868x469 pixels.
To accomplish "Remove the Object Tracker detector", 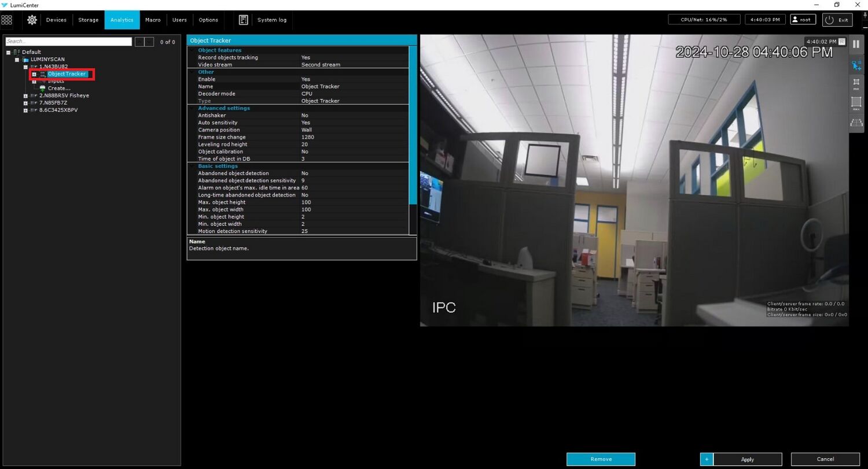I will [x=600, y=459].
